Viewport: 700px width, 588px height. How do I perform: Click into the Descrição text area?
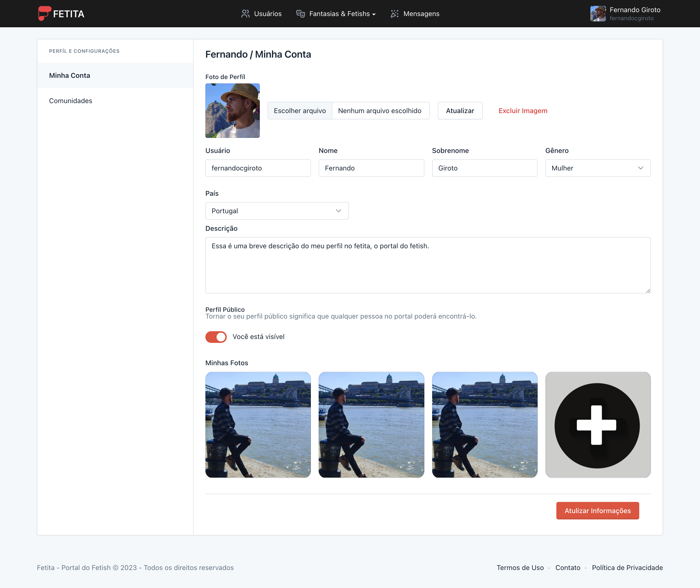coord(428,265)
